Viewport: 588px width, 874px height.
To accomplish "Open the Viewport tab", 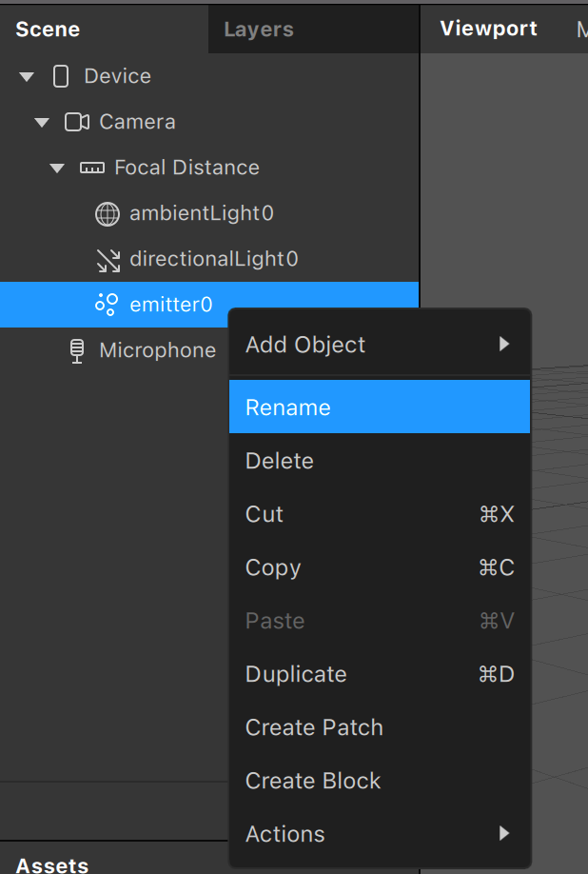I will click(x=488, y=30).
